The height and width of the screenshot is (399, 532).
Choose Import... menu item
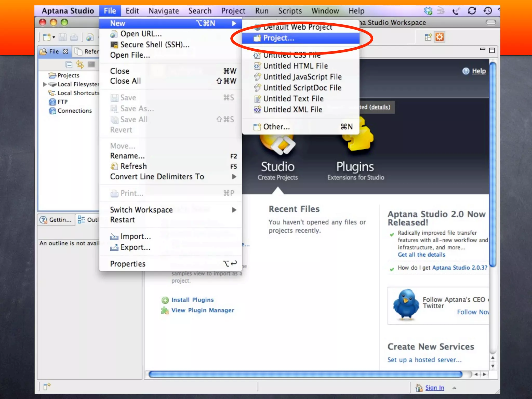(x=170, y=236)
